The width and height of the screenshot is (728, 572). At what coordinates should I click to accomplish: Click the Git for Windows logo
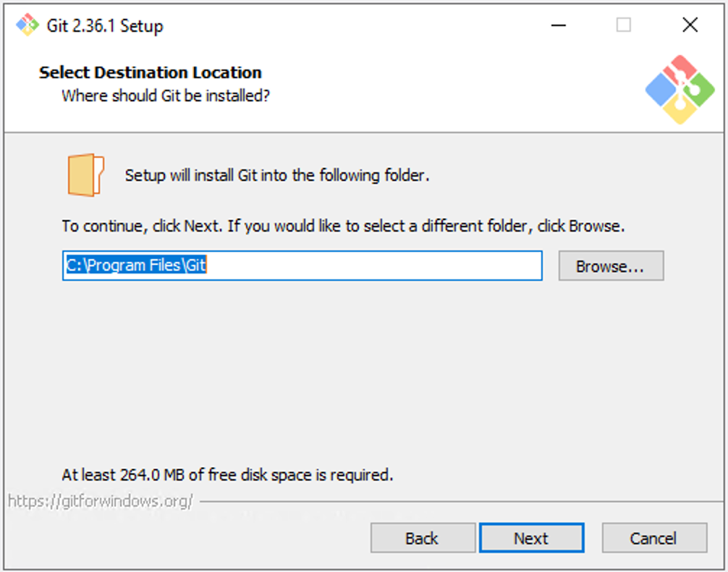click(680, 88)
